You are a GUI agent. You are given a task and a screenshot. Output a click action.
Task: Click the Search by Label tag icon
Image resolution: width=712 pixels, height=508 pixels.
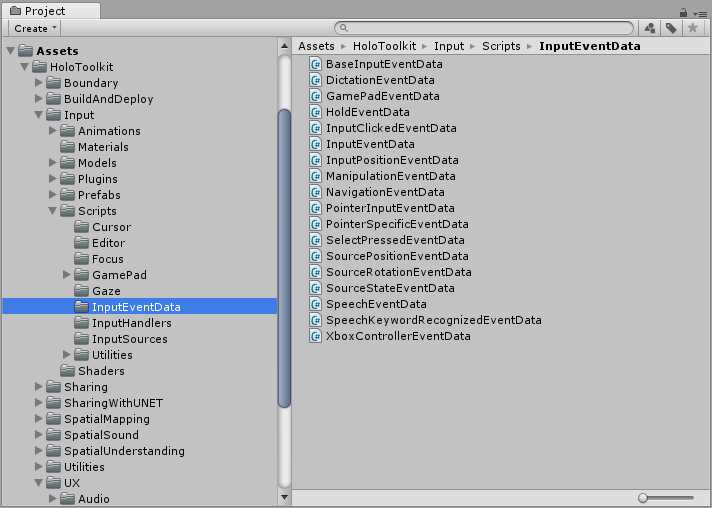click(671, 28)
